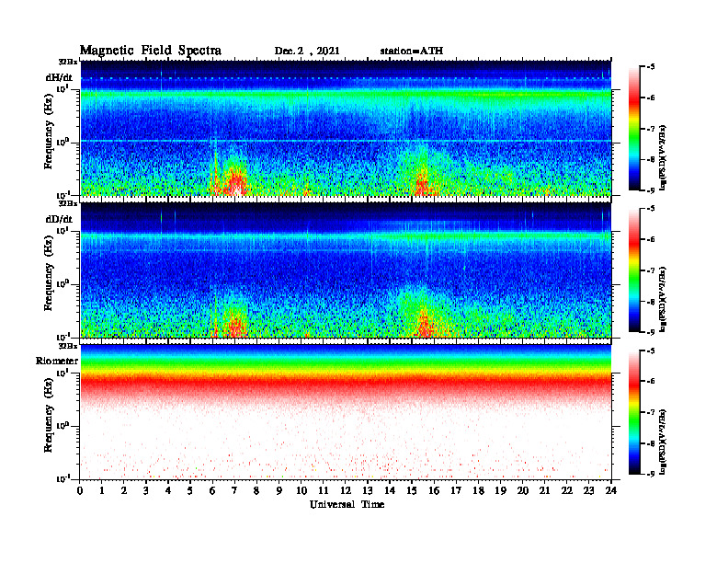This screenshot has width=728, height=563.
Task: Click the "21" hour tick label
Action: [x=544, y=490]
